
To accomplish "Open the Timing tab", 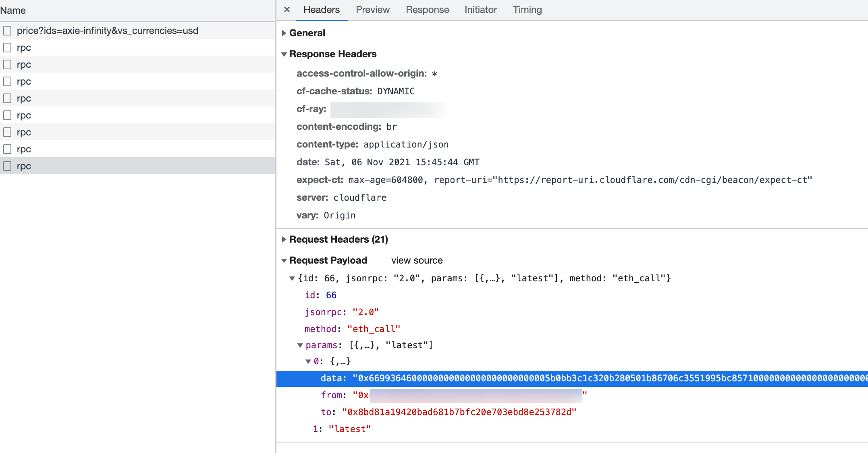I will [527, 10].
